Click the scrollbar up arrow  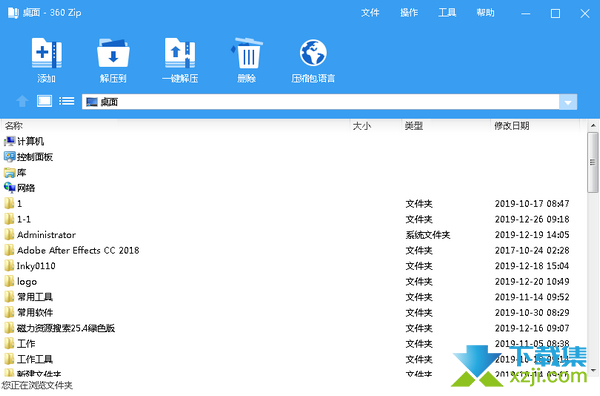click(x=593, y=125)
